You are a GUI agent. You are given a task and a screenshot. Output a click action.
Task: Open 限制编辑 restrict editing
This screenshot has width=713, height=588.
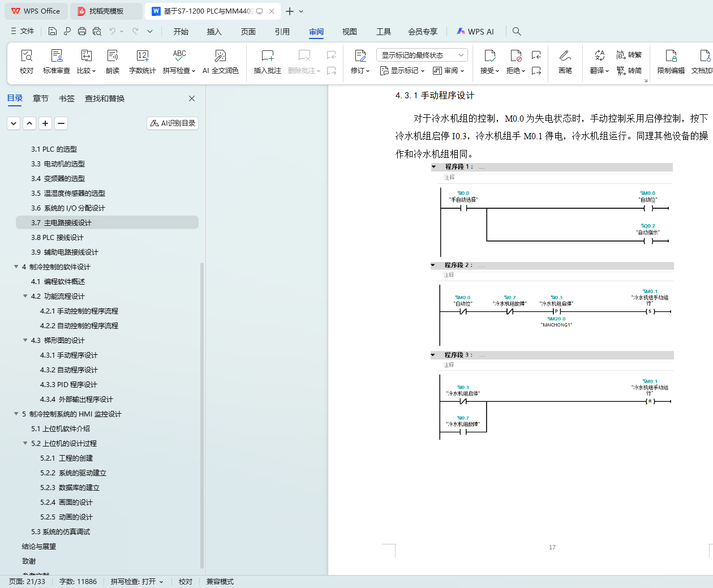click(x=671, y=62)
